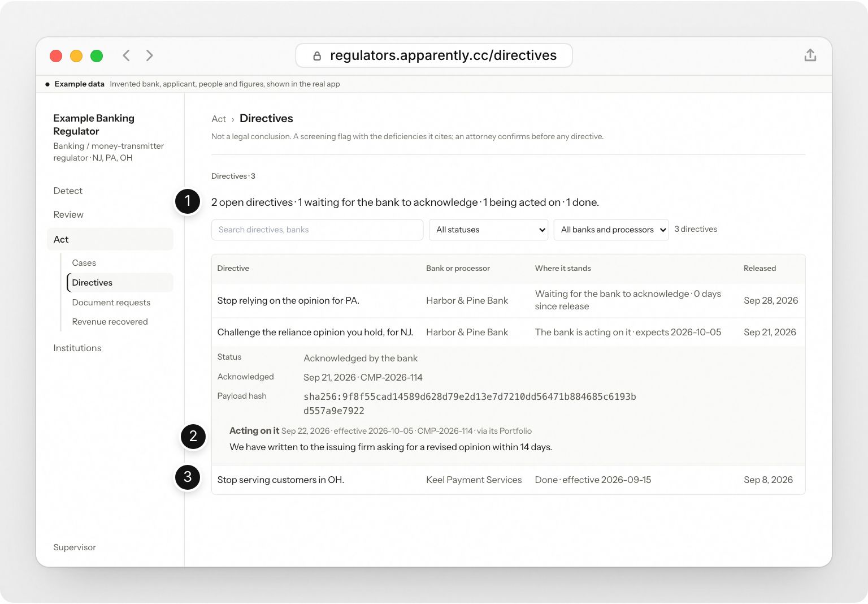Click 'Done · effective 2026-09-15' status
Screen dimensions: 868x604
tap(593, 480)
